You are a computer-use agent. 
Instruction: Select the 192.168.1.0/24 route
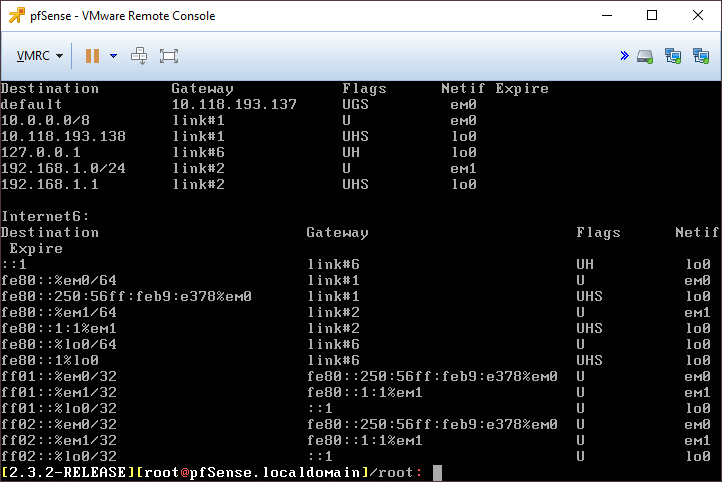(x=63, y=168)
